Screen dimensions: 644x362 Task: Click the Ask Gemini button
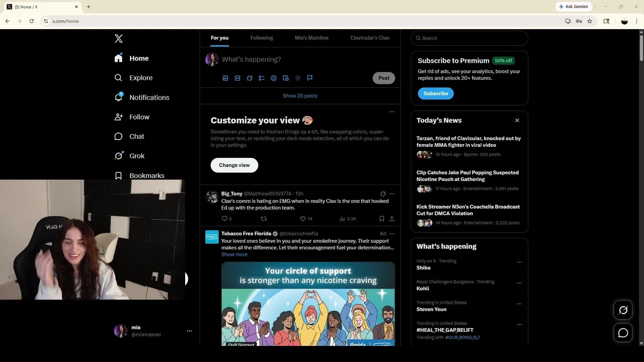pos(573,7)
